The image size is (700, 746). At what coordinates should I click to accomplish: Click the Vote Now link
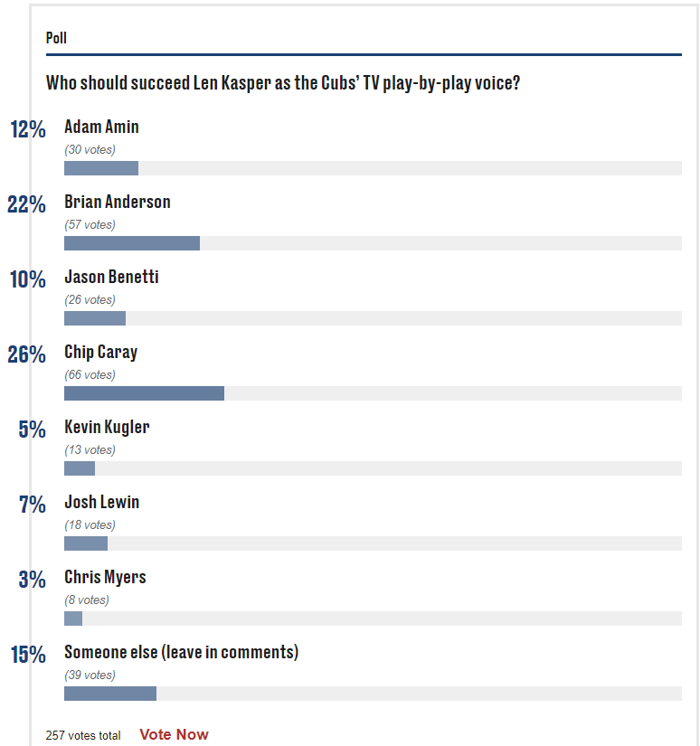point(174,734)
